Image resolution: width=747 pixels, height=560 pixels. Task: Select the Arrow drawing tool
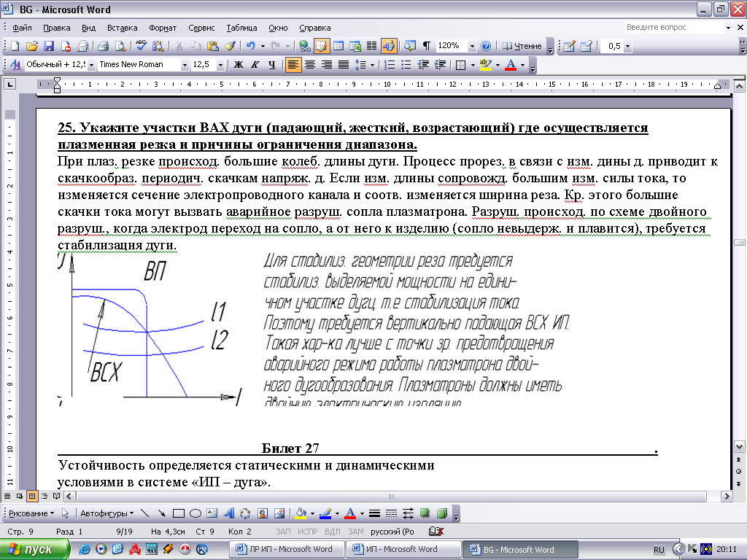pyautogui.click(x=162, y=513)
